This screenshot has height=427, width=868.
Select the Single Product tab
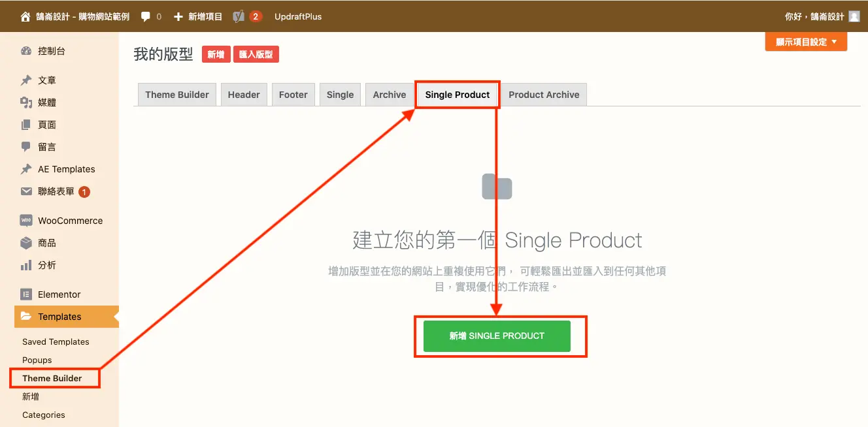pos(458,95)
